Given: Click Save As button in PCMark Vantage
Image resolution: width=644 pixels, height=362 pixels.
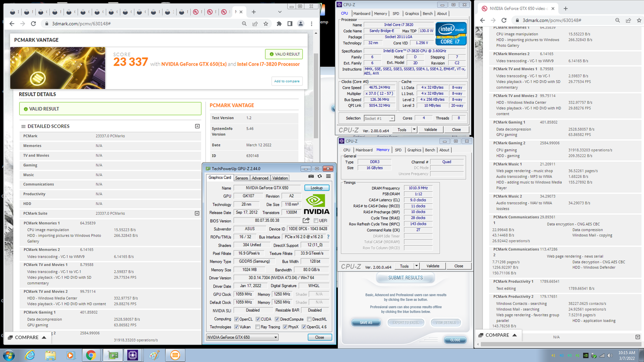Looking at the screenshot, I should pos(366,322).
